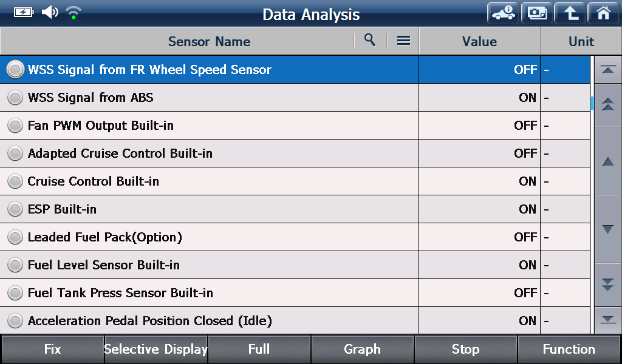Open the vehicle information icon
This screenshot has height=364, width=622.
[x=503, y=13]
